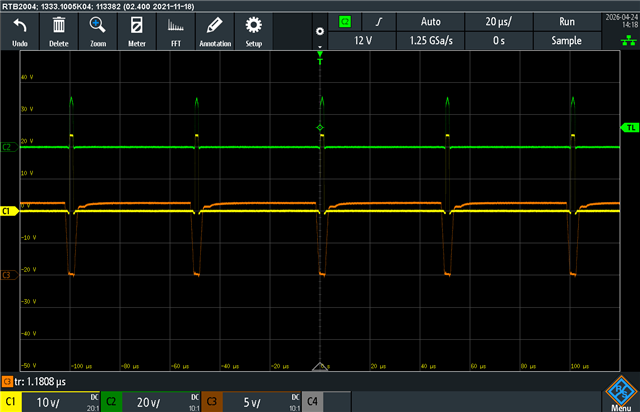This screenshot has height=412, width=640.
Task: Toggle channel C1 label
Action: 11,402
